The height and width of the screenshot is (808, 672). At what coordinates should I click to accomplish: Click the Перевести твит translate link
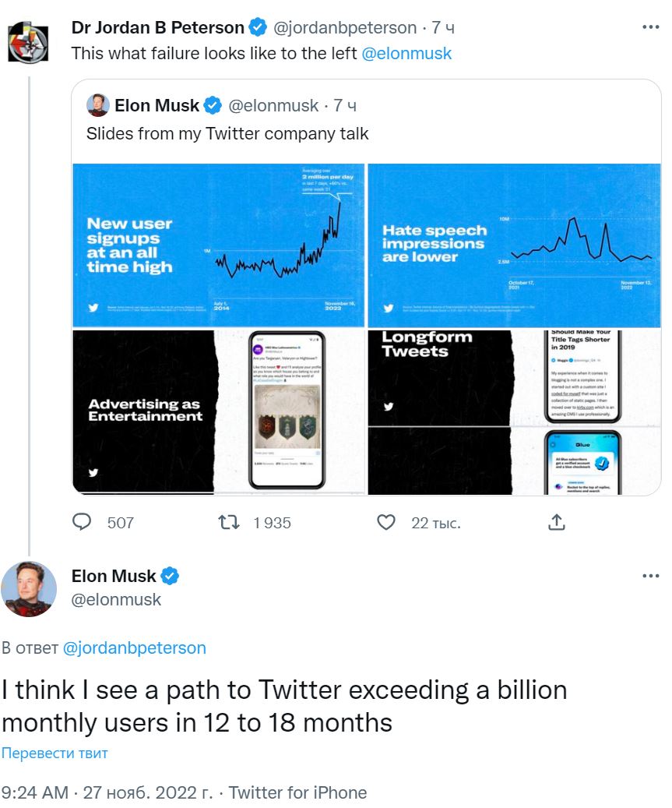(x=55, y=753)
